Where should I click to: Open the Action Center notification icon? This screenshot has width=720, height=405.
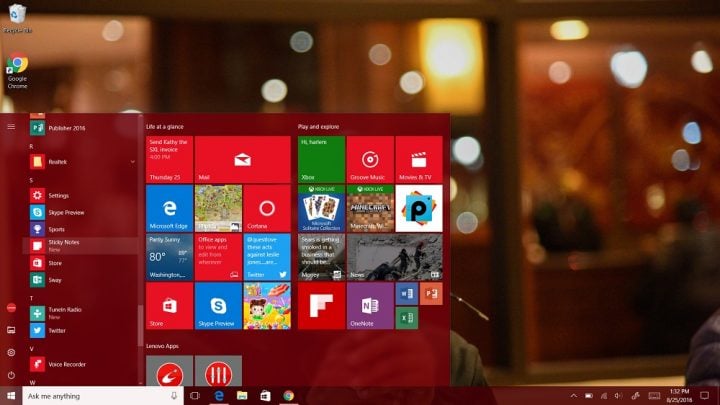(x=705, y=396)
